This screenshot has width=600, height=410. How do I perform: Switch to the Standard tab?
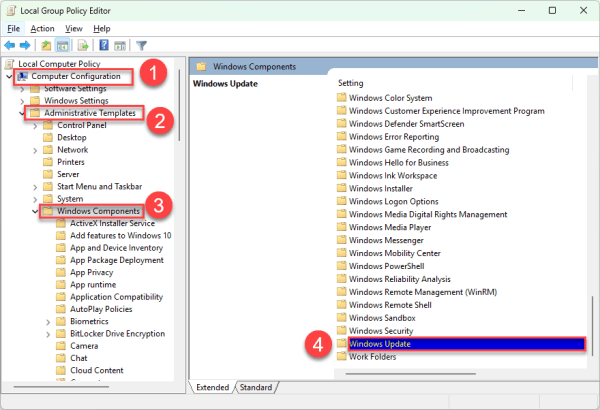coord(256,387)
